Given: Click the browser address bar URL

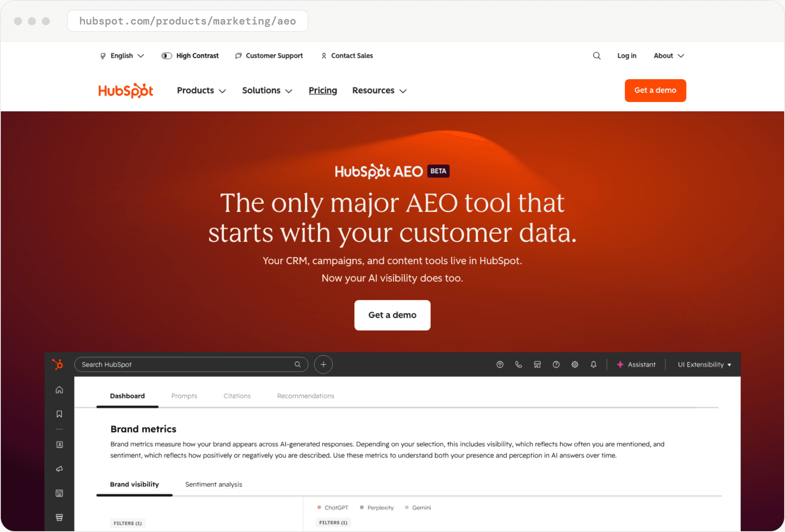Looking at the screenshot, I should [x=188, y=21].
